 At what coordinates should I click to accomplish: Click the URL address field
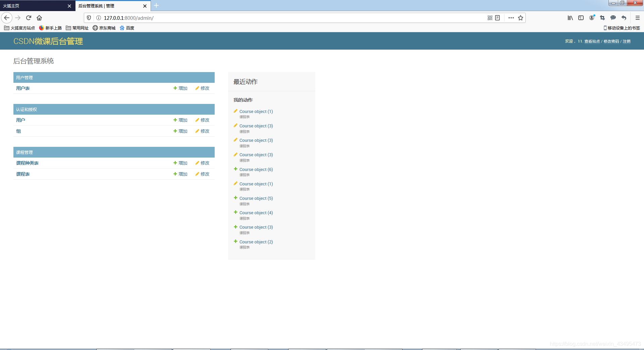click(x=292, y=18)
